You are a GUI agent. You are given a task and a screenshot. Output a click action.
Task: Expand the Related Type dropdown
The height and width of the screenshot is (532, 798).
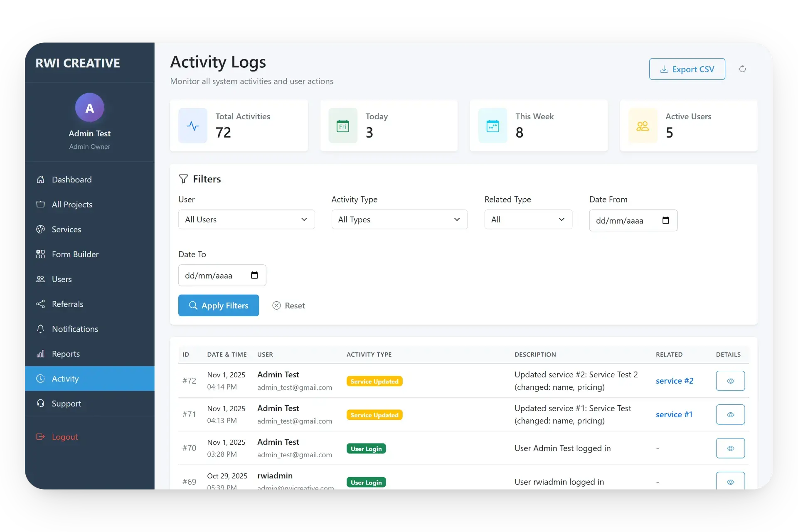point(528,219)
